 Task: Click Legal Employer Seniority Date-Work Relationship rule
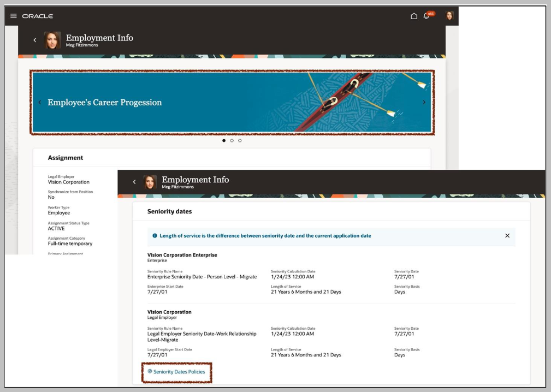(x=202, y=336)
